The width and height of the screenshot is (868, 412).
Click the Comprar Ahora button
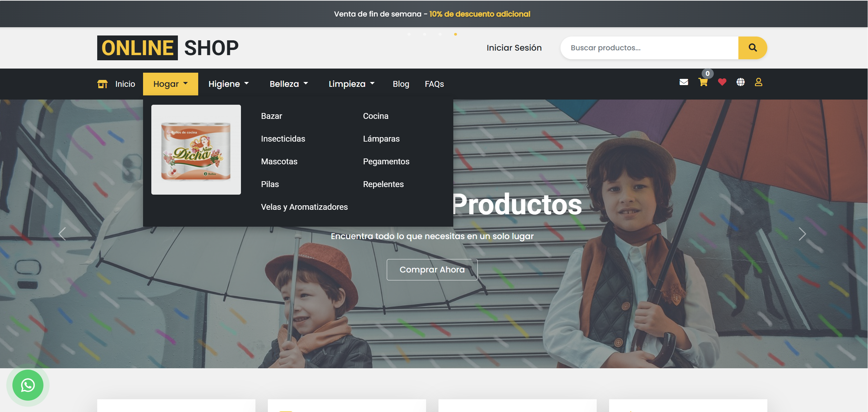(432, 269)
